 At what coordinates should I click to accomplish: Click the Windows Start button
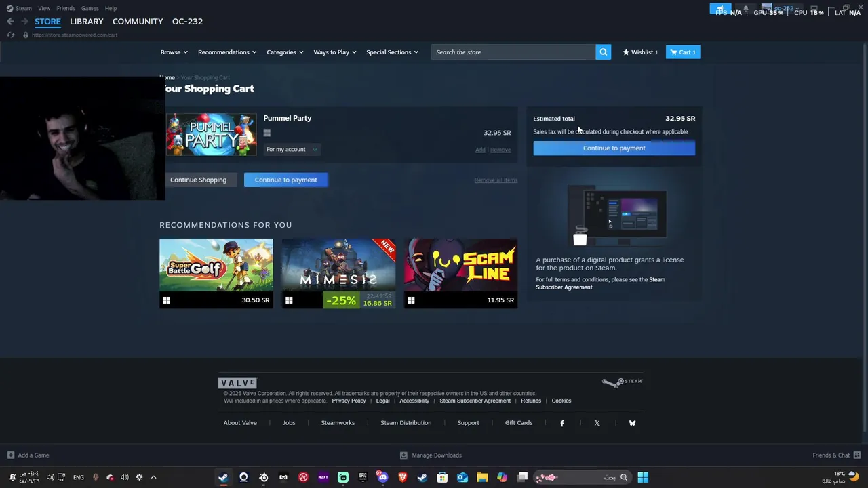(643, 477)
